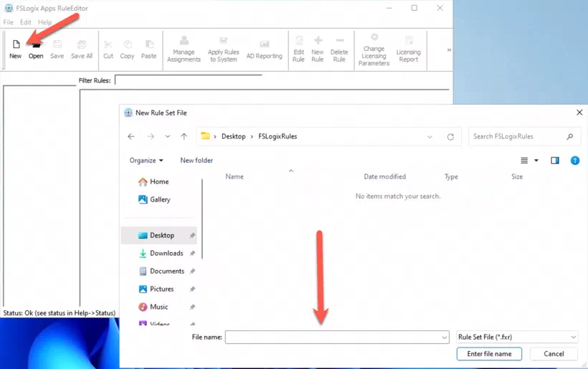Open the Licensing Report

[409, 49]
